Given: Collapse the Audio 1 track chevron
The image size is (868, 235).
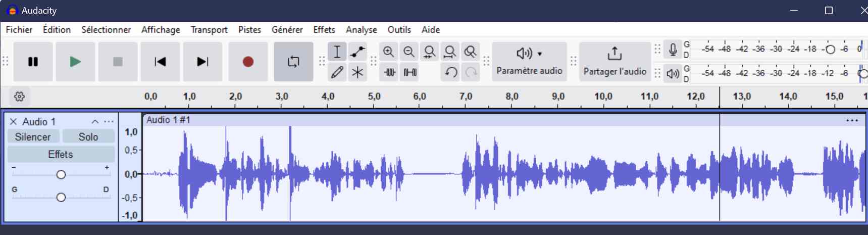Looking at the screenshot, I should 95,122.
